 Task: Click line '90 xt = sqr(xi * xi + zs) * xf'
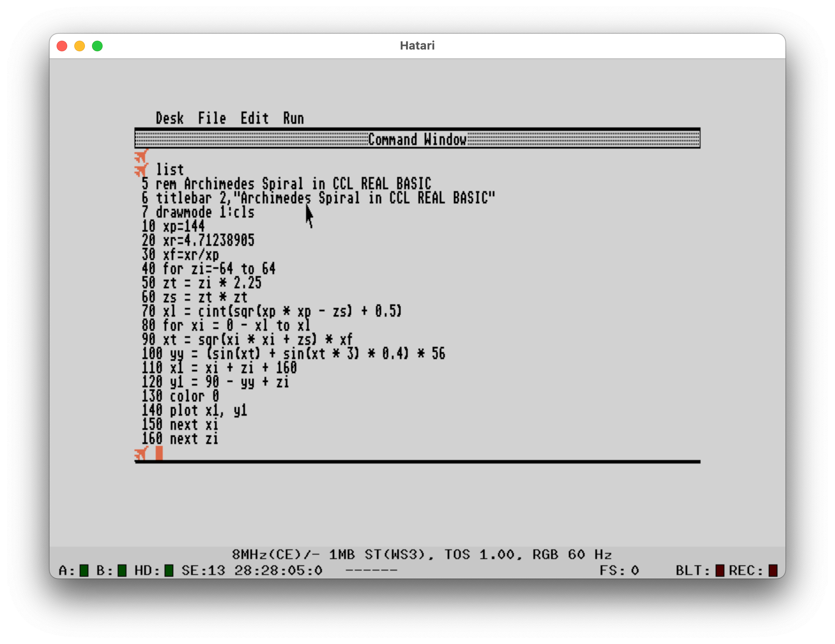(247, 339)
